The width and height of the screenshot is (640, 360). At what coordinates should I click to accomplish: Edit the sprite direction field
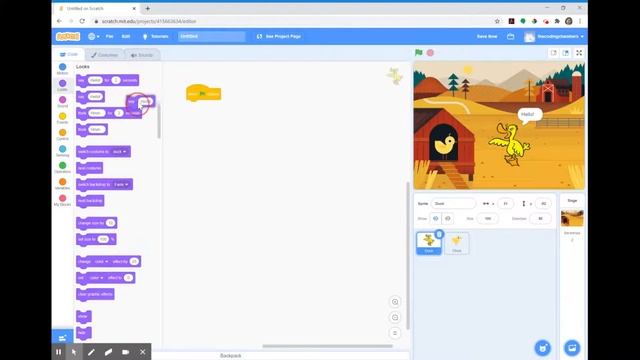pos(540,219)
